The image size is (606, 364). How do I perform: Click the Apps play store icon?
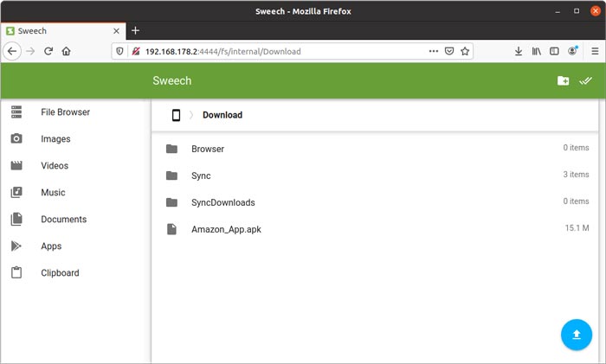point(16,246)
